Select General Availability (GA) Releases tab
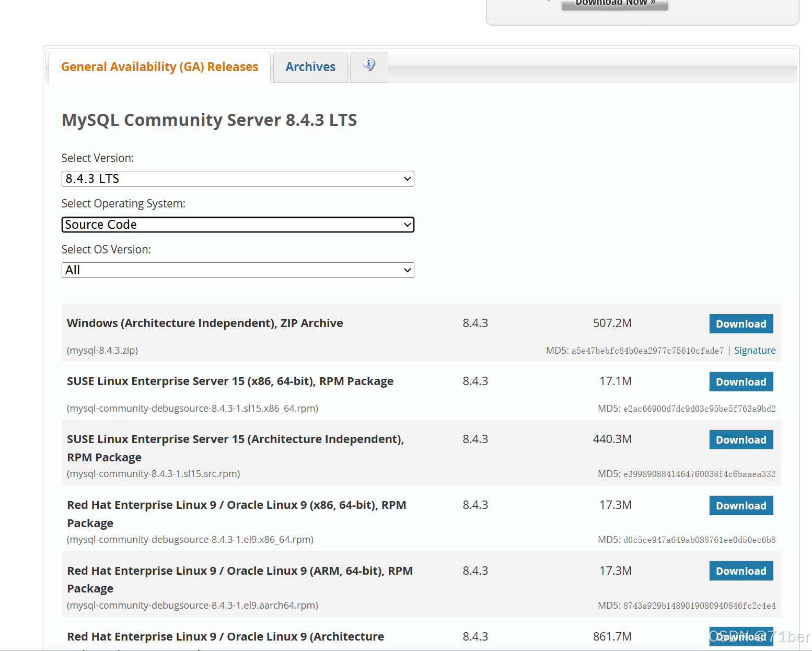This screenshot has width=812, height=651. 159,67
